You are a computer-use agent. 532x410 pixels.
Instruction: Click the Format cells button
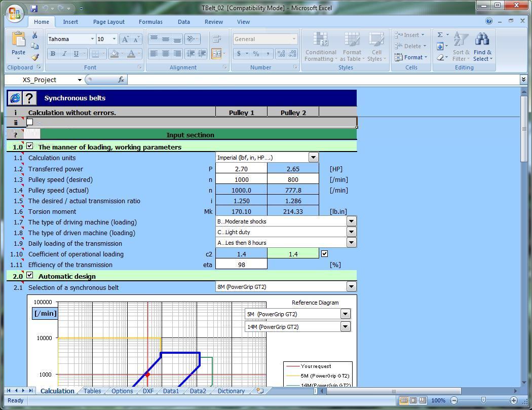coord(411,57)
